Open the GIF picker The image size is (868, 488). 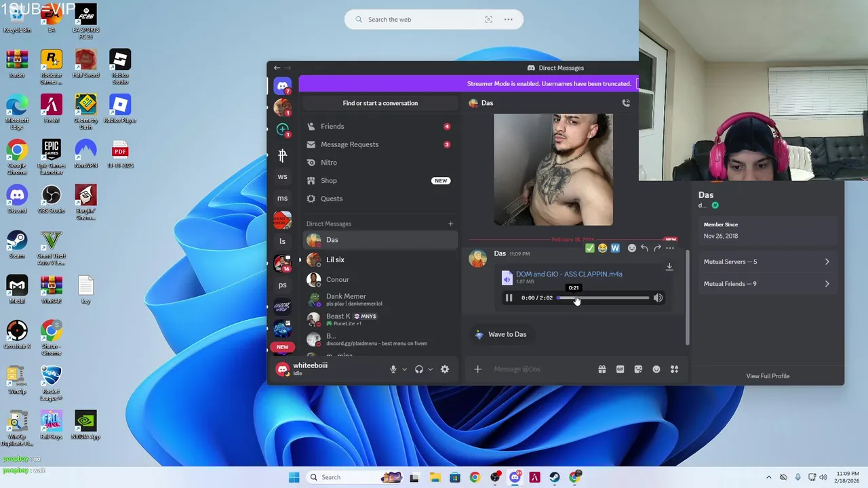tap(620, 369)
